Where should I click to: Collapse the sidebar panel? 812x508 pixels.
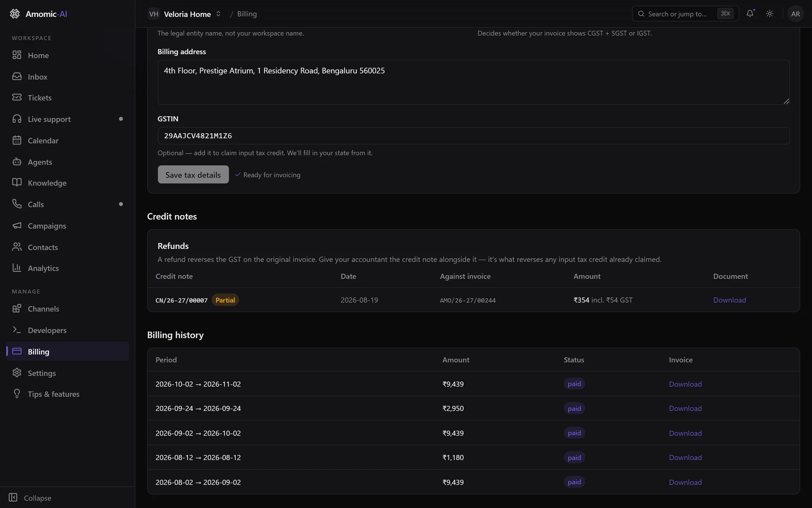click(30, 497)
